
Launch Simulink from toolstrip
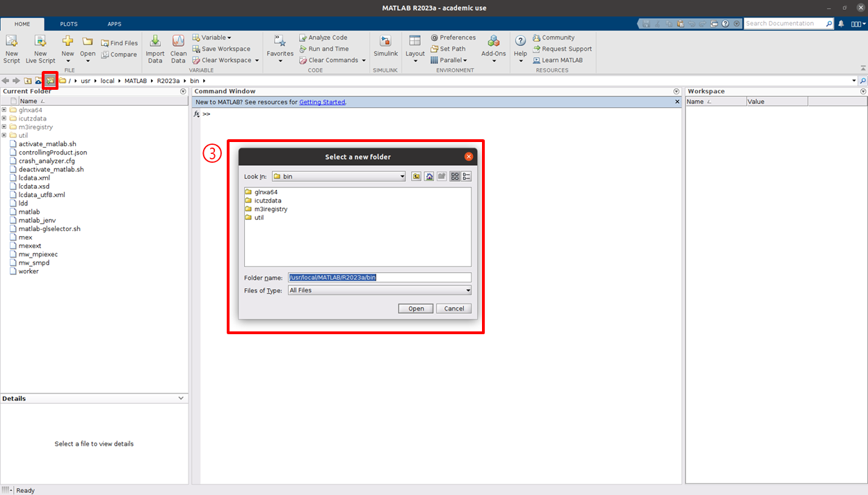pyautogui.click(x=386, y=46)
